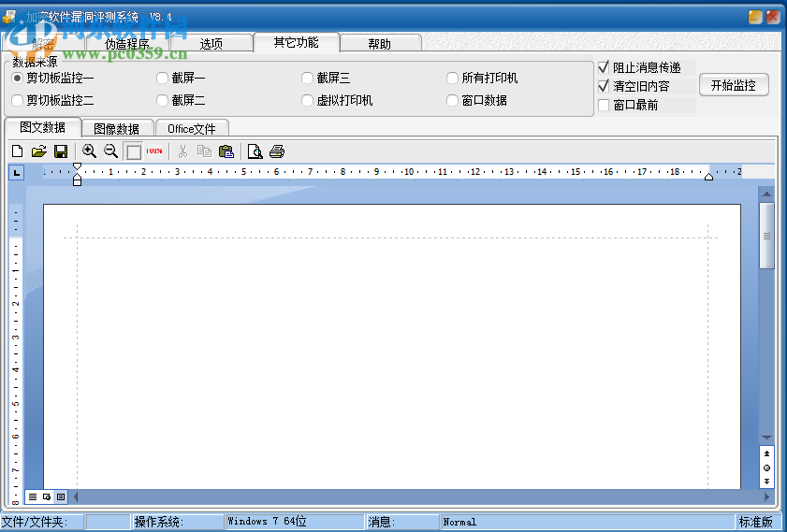This screenshot has height=532, width=787.
Task: Save document using the floppy disk icon
Action: [61, 151]
